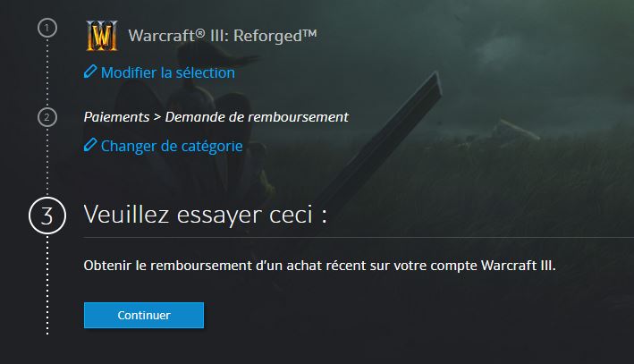Click the refund description sentence
This screenshot has width=634, height=364.
(x=319, y=266)
